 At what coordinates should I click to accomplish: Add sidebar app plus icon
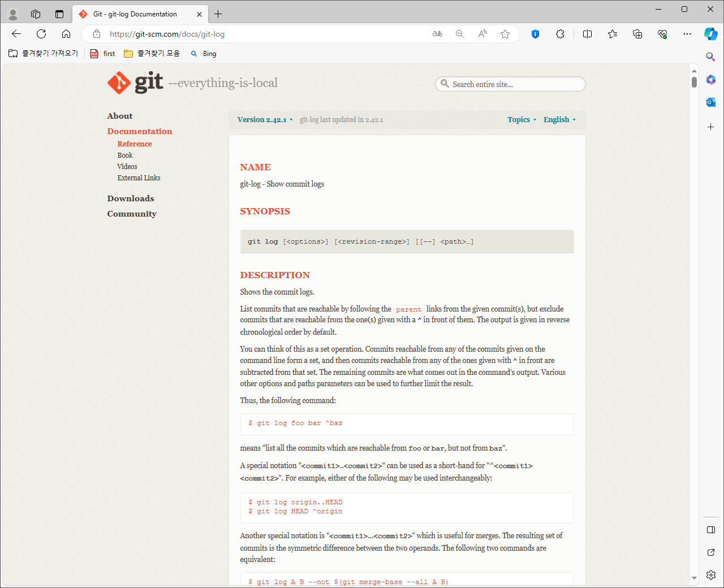(x=711, y=127)
